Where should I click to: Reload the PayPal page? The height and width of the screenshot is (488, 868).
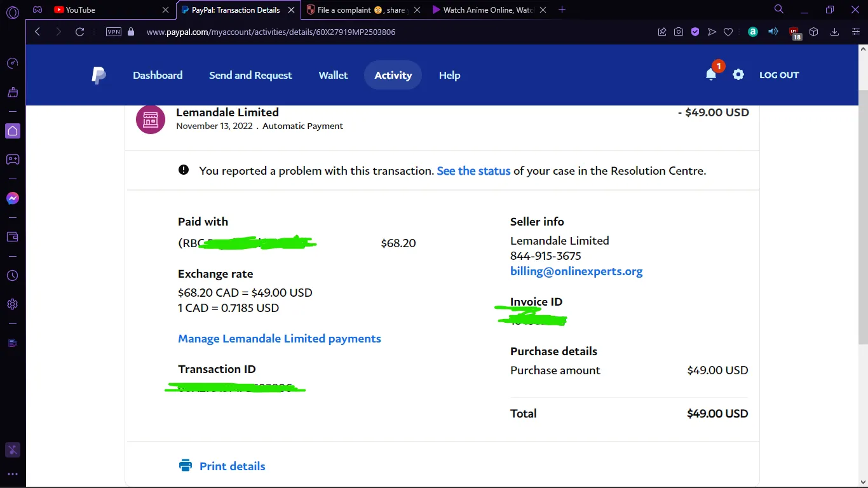click(x=80, y=32)
